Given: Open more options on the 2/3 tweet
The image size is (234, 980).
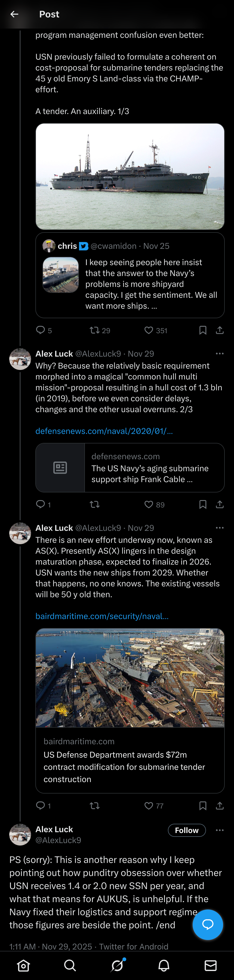Looking at the screenshot, I should point(220,353).
